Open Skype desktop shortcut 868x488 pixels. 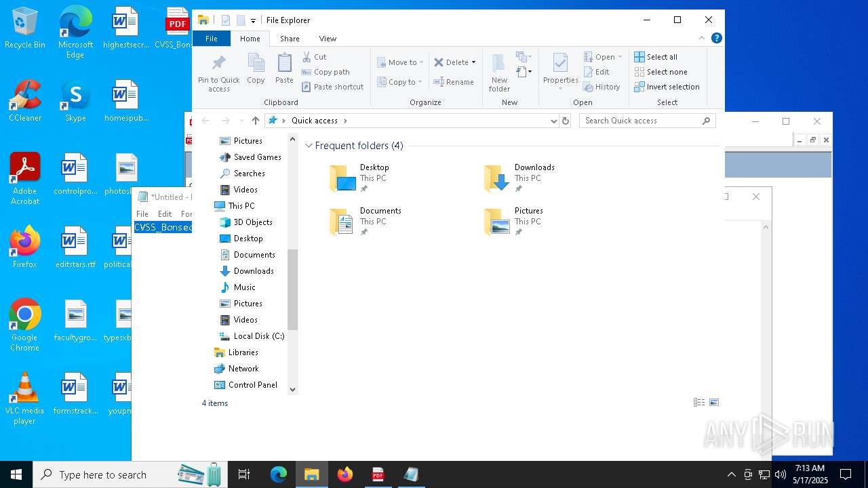pos(75,101)
